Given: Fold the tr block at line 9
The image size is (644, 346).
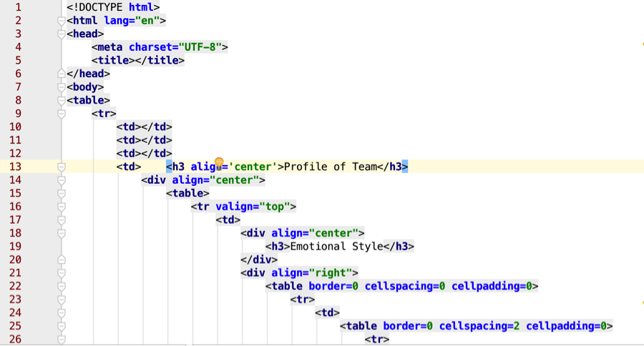Looking at the screenshot, I should [x=62, y=114].
